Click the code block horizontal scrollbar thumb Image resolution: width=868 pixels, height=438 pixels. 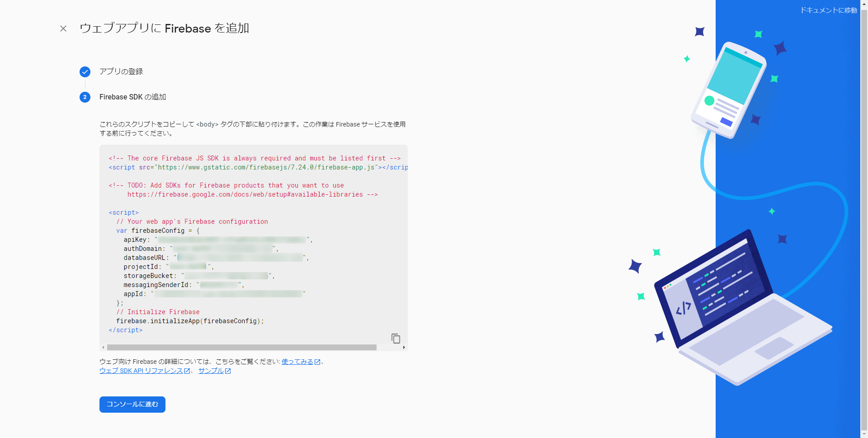click(242, 347)
